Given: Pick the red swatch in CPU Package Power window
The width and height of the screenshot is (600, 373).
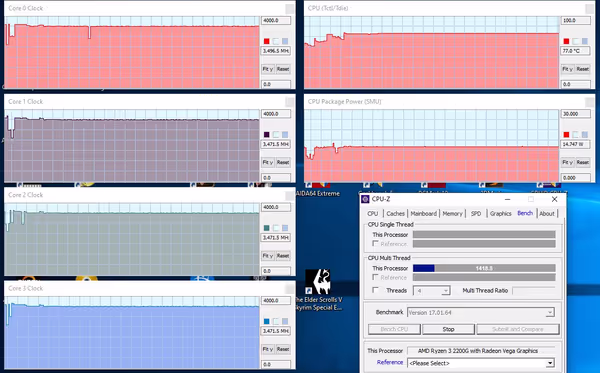Looking at the screenshot, I should pyautogui.click(x=566, y=134).
